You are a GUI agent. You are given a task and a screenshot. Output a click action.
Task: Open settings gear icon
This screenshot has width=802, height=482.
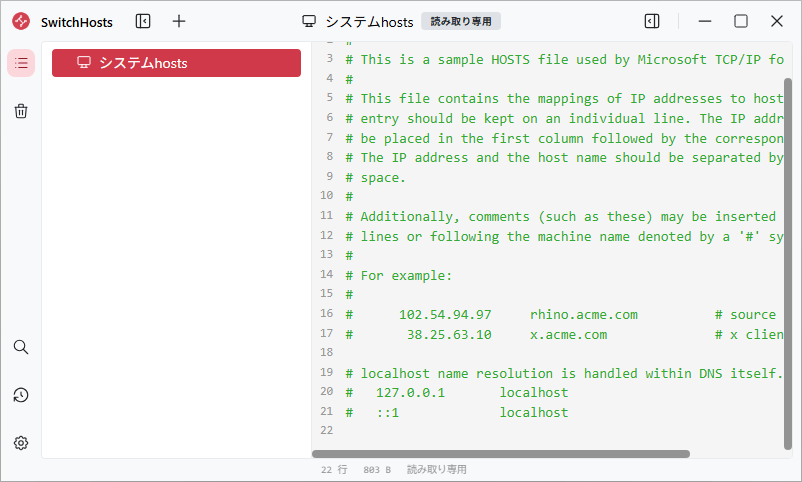click(x=21, y=443)
